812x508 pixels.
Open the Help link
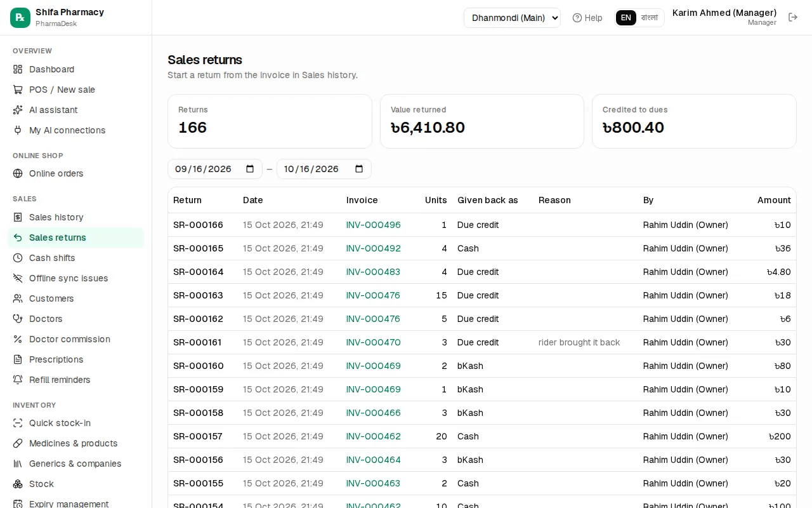pyautogui.click(x=587, y=18)
